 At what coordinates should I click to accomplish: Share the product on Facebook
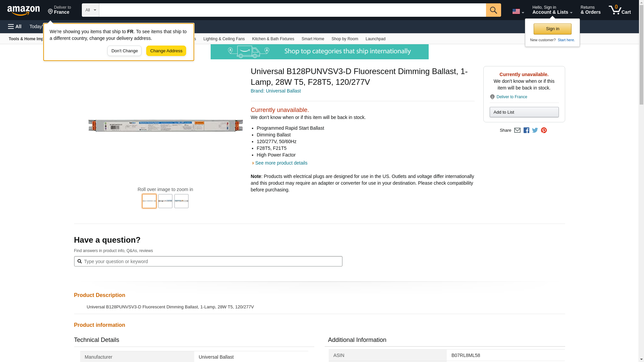(526, 130)
